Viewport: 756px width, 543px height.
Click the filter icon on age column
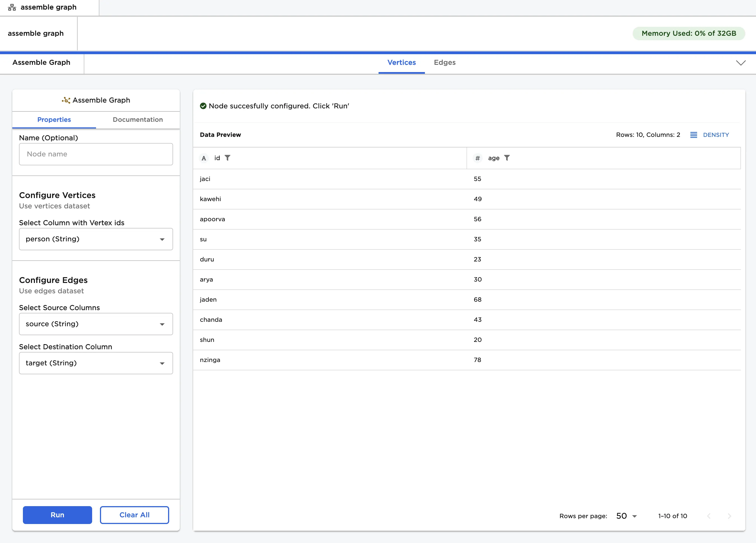point(507,158)
